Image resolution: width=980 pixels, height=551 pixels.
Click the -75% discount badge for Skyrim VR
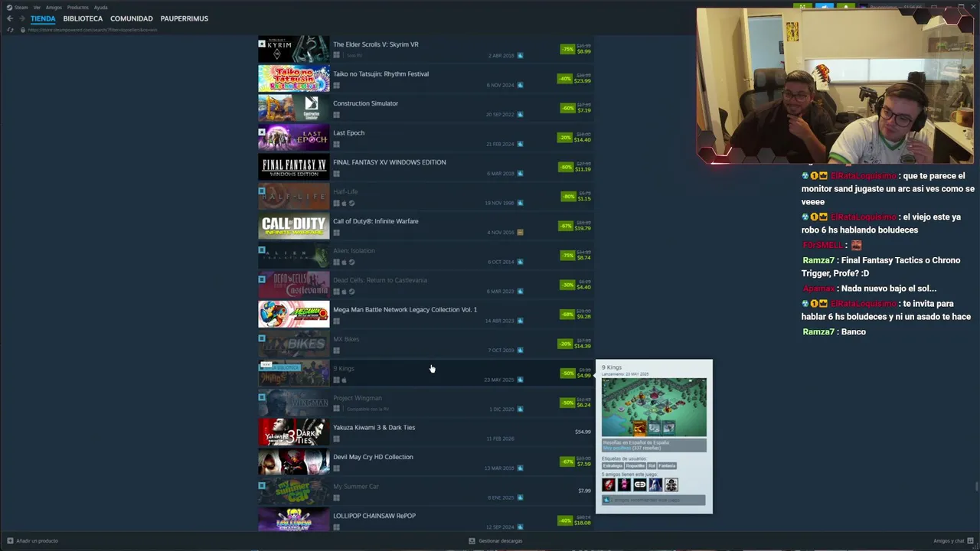[567, 49]
